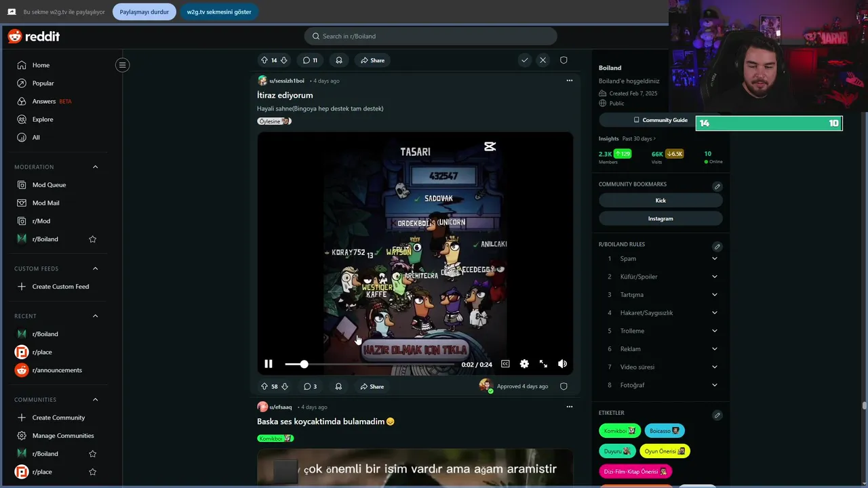Collapse the Recent section
Image resolution: width=868 pixels, height=488 pixels.
coord(95,316)
